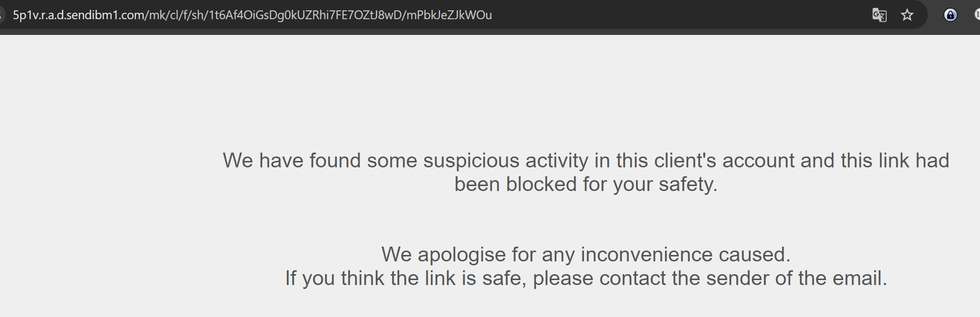Open the blue padlock extension icon
The width and height of the screenshot is (980, 317).
[950, 15]
